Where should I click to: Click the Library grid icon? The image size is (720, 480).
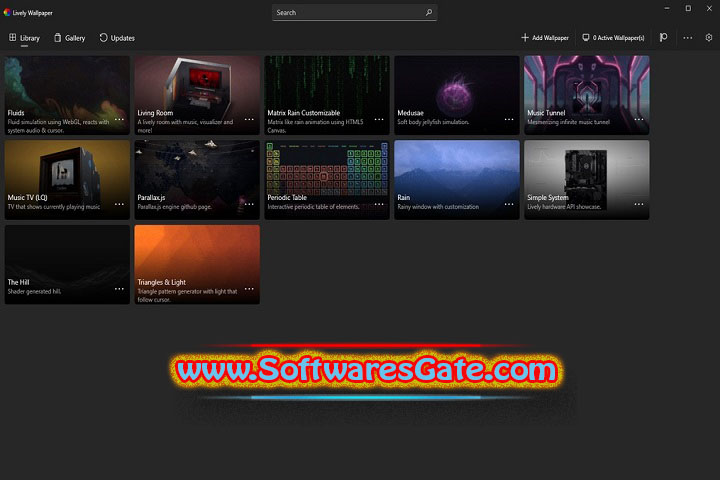pyautogui.click(x=12, y=37)
